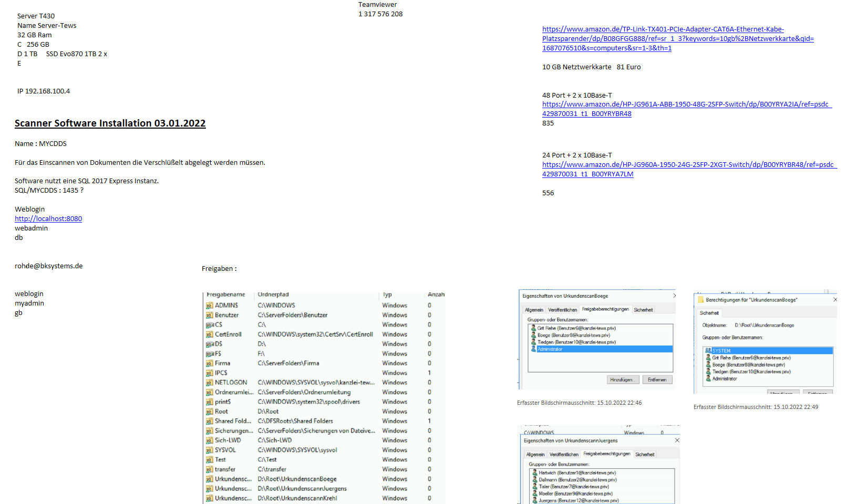
Task: Click the C$ drive share icon
Action: click(209, 325)
